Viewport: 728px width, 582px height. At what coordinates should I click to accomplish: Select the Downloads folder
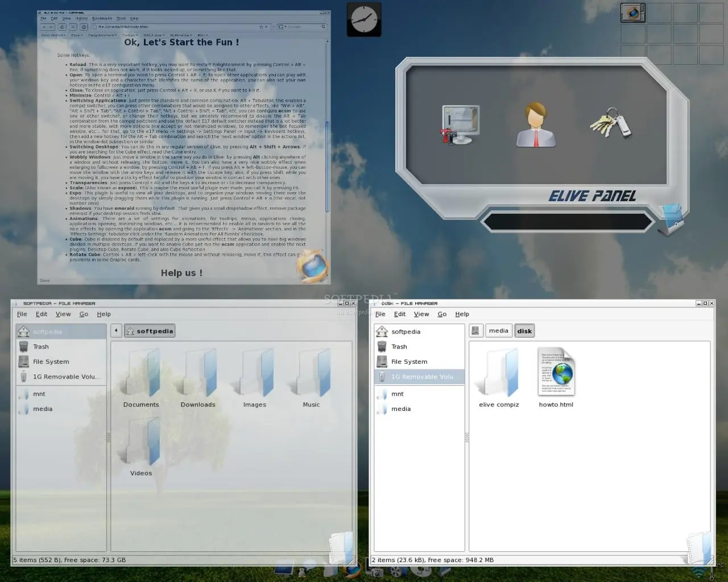pos(198,379)
